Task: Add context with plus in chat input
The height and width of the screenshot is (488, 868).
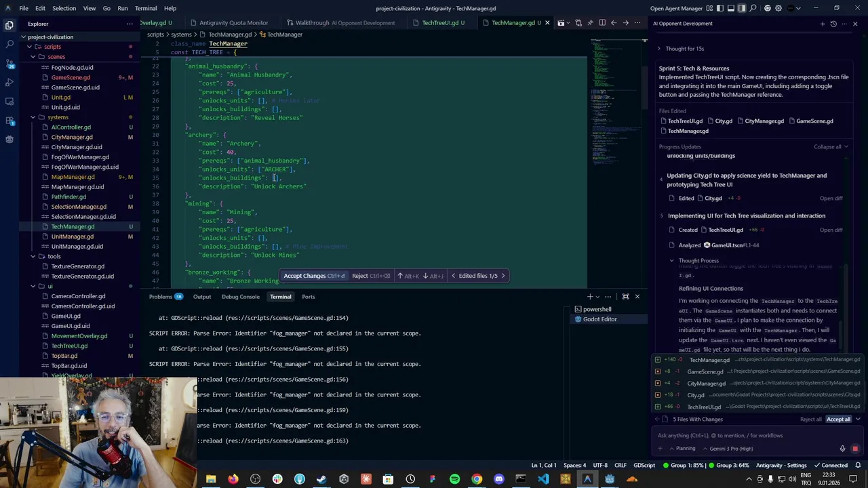Action: pyautogui.click(x=660, y=449)
